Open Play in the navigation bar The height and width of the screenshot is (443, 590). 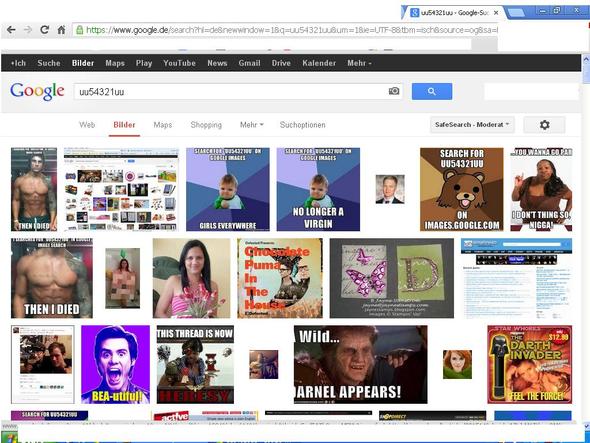pos(144,63)
